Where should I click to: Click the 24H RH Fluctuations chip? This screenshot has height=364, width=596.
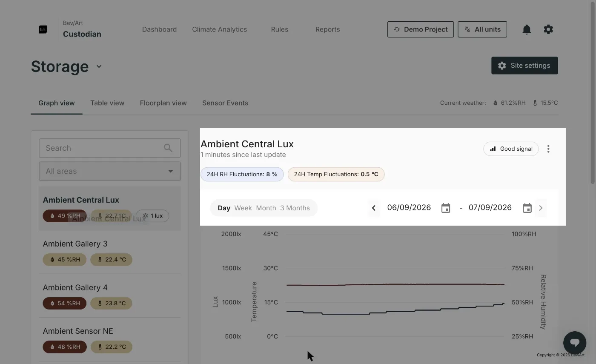(x=242, y=174)
